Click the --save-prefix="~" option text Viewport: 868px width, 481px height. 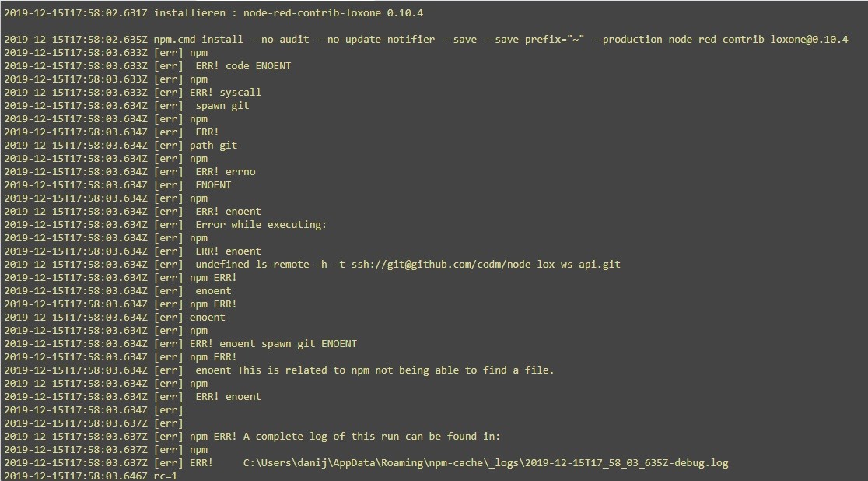click(x=534, y=40)
